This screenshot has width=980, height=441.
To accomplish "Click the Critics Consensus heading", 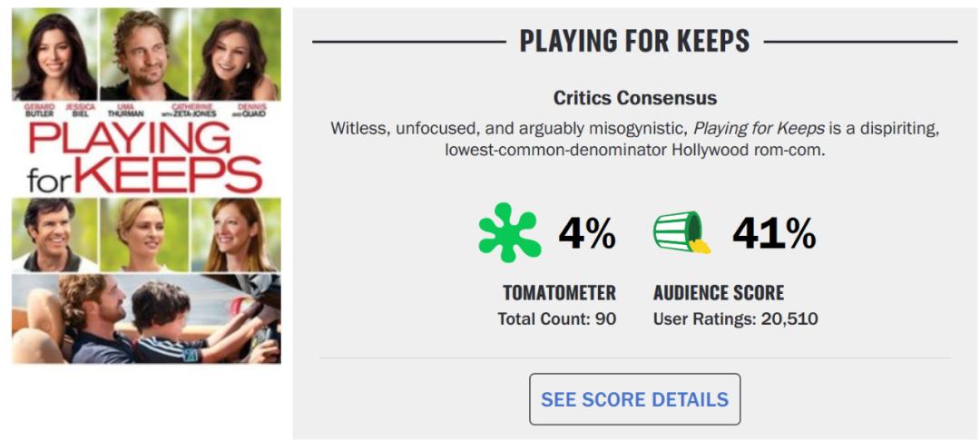I will click(x=634, y=98).
